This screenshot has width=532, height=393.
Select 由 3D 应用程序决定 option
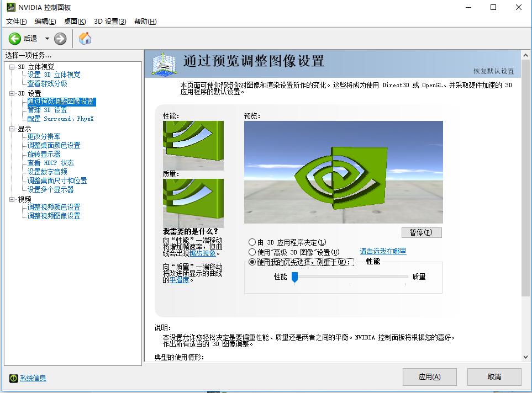click(x=251, y=242)
